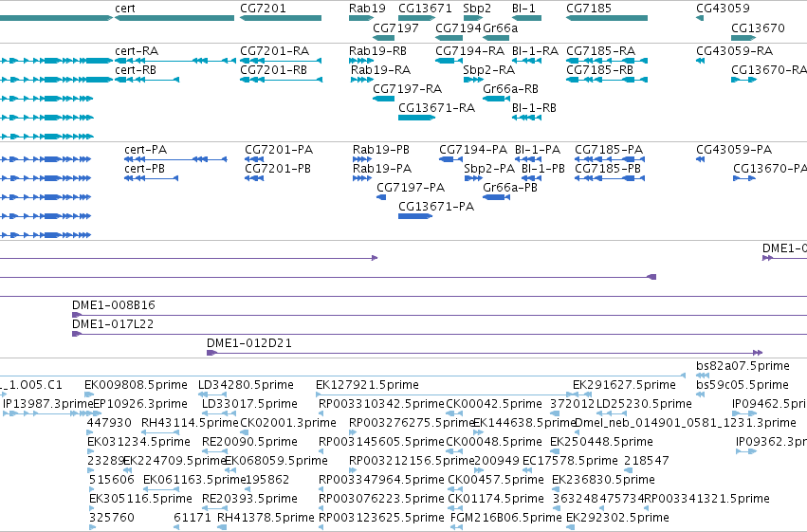Select the cert gene label

[x=125, y=9]
